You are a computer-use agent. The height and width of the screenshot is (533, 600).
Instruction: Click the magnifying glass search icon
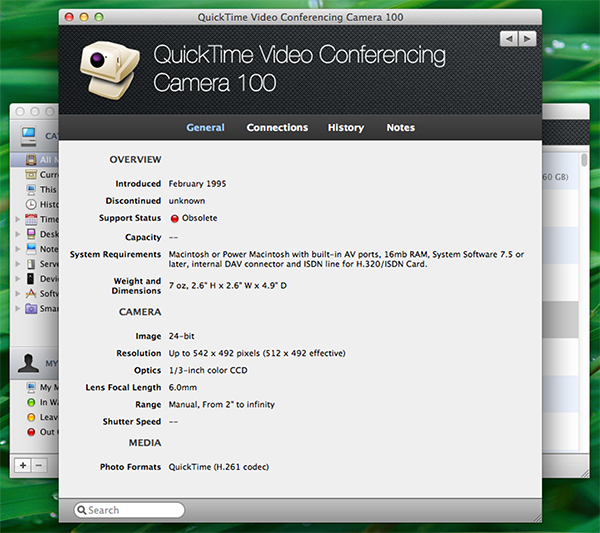pos(81,510)
